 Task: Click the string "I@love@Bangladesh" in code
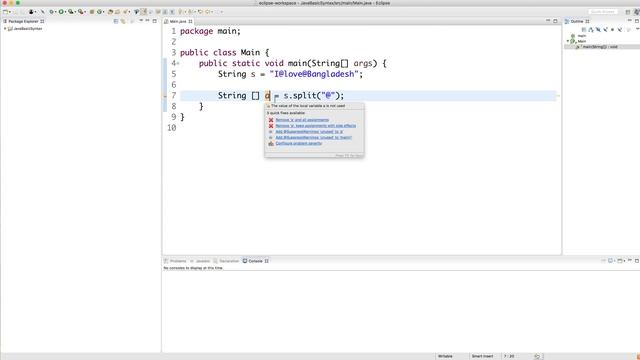click(314, 74)
